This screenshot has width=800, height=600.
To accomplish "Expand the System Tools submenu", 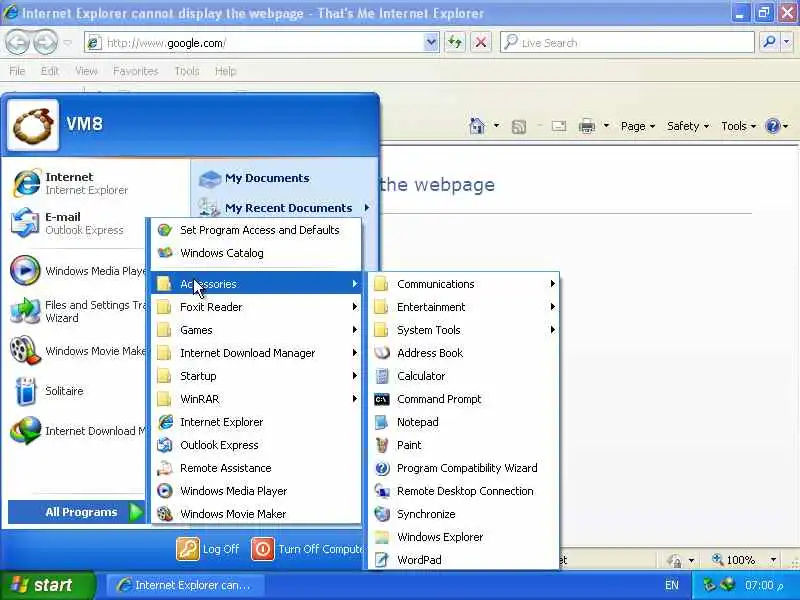I will point(463,330).
